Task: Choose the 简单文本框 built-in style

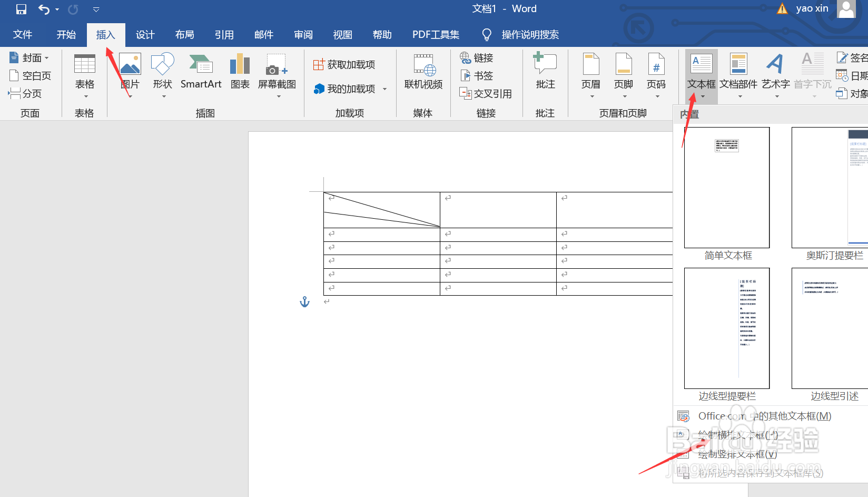Action: point(726,188)
